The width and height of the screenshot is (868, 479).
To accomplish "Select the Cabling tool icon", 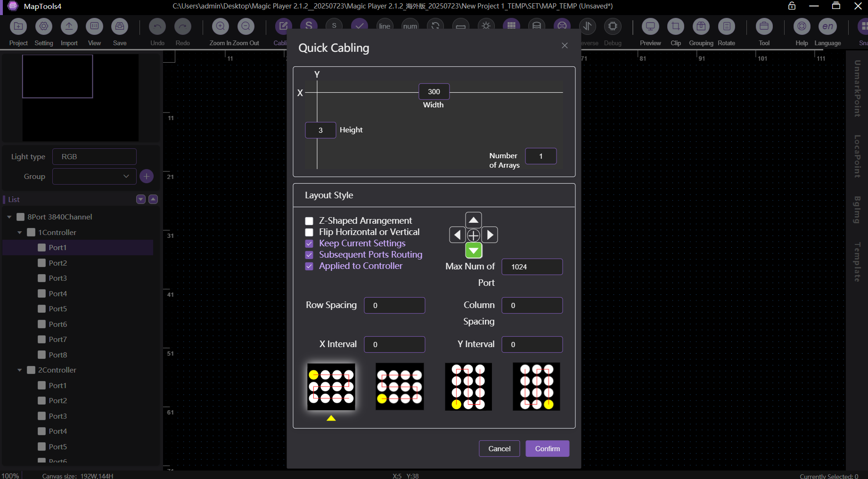I will [283, 26].
